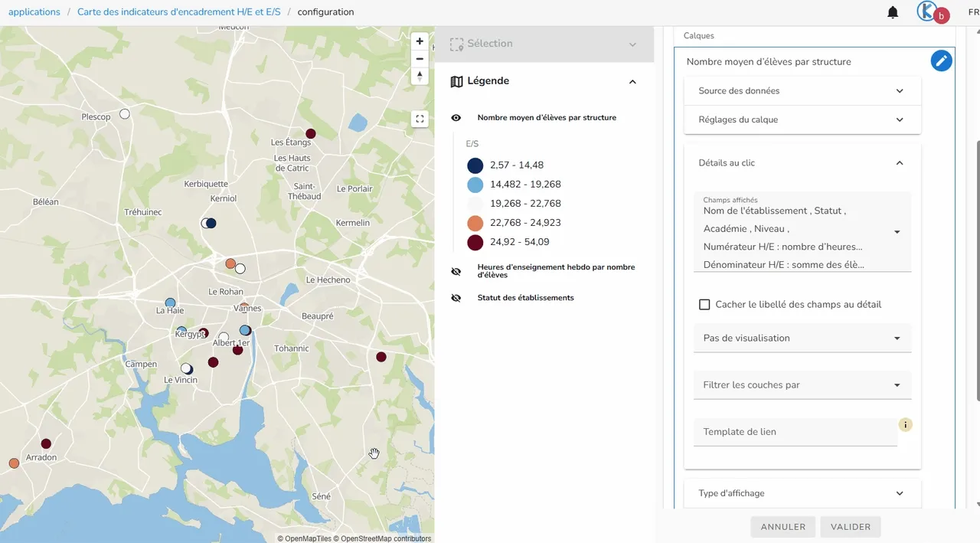
Task: Show the Heures d'enseignement hebdo layer
Action: click(456, 271)
